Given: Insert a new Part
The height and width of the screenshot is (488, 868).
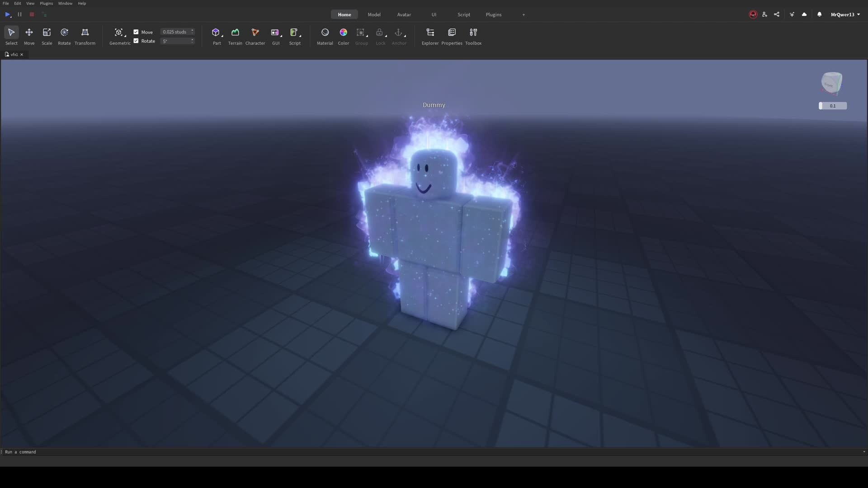Looking at the screenshot, I should coord(216,33).
